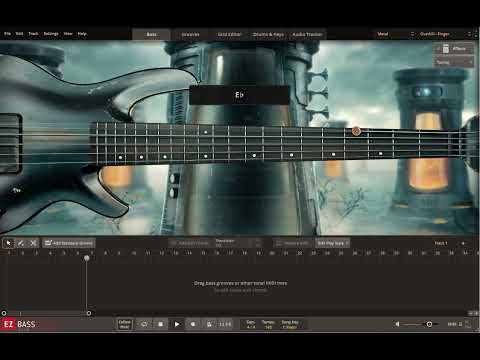The image size is (480, 360).
Task: Change the time signature field
Action: [251, 324]
